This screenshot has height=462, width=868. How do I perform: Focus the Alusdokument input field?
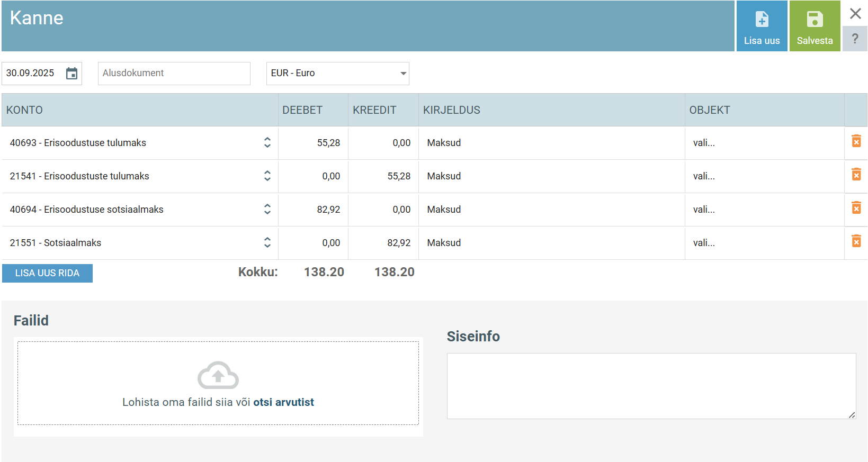click(x=174, y=74)
